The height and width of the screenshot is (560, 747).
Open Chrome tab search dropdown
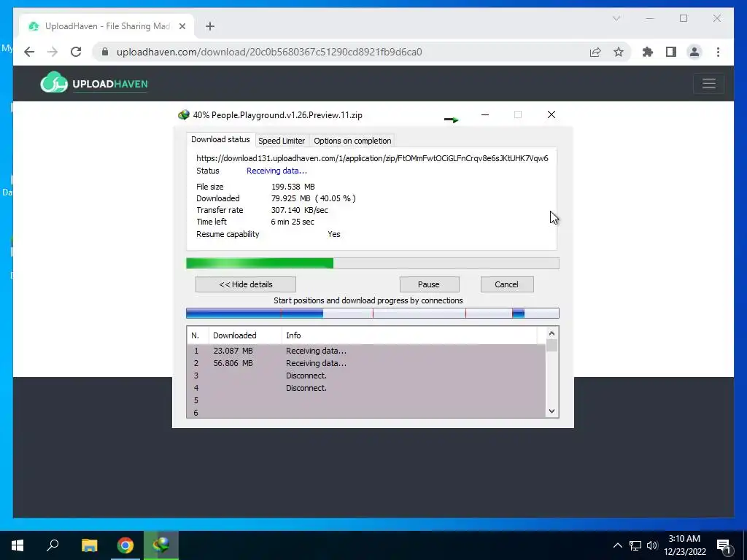click(616, 18)
